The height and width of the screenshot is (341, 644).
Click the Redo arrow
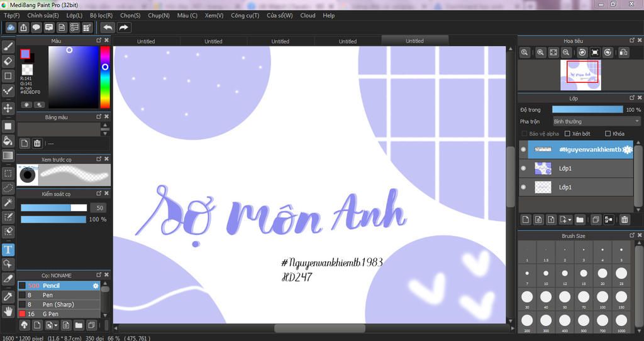click(x=123, y=28)
